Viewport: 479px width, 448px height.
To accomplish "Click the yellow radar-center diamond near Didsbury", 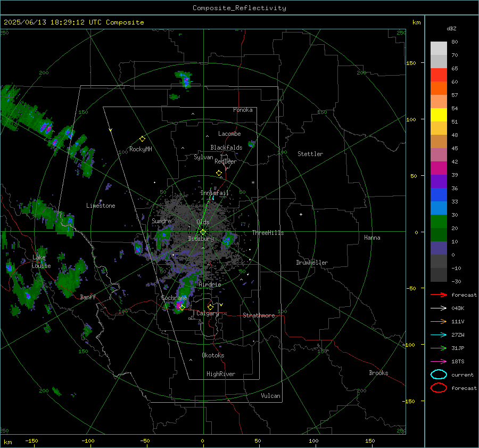I will coord(203,232).
